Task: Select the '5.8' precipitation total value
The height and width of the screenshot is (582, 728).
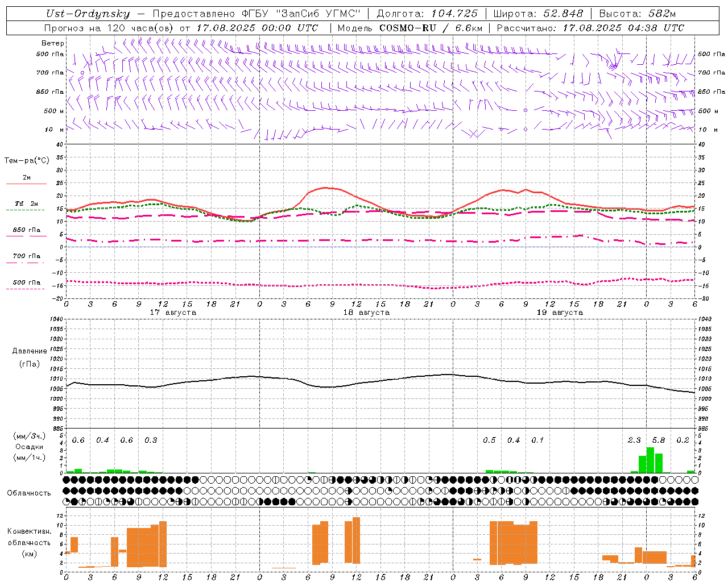Action: 659,440
